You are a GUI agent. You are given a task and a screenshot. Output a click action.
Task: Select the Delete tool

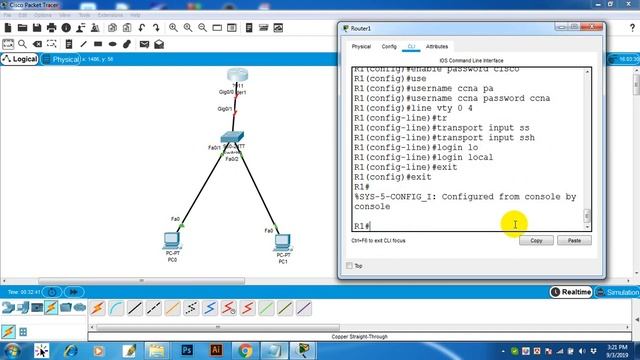pyautogui.click(x=37, y=44)
